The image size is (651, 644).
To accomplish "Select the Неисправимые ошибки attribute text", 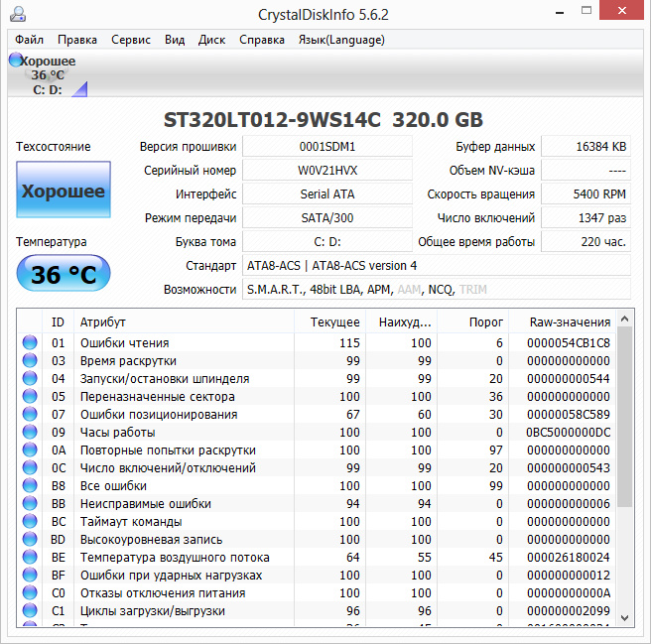I will (146, 504).
